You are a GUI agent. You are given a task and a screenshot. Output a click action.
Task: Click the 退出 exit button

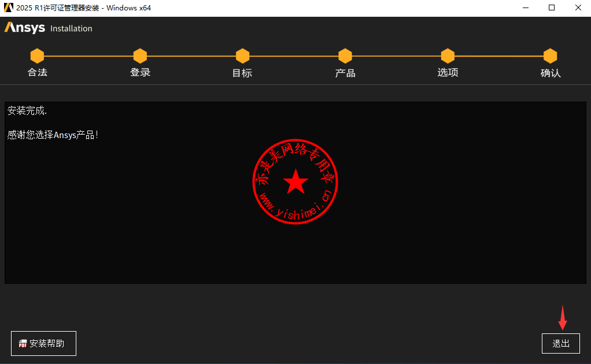click(560, 343)
